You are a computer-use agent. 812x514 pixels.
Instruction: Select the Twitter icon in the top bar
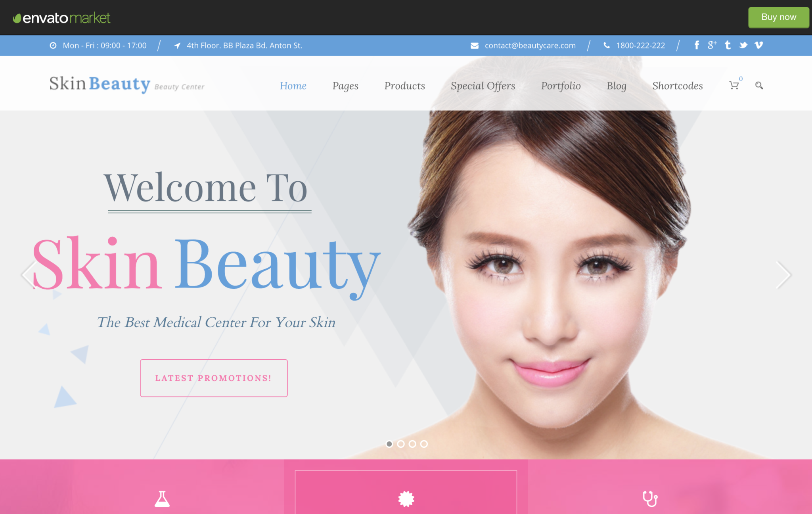(743, 45)
